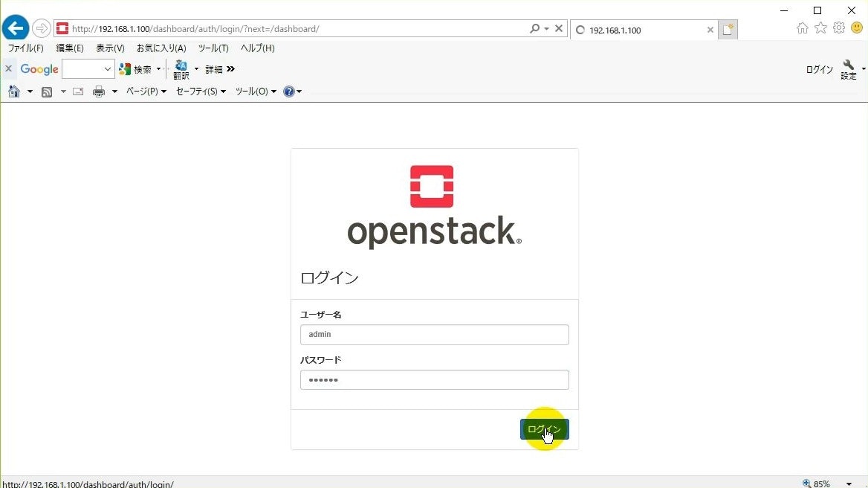This screenshot has height=488, width=868.
Task: Maximize the browser window
Action: coord(817,10)
